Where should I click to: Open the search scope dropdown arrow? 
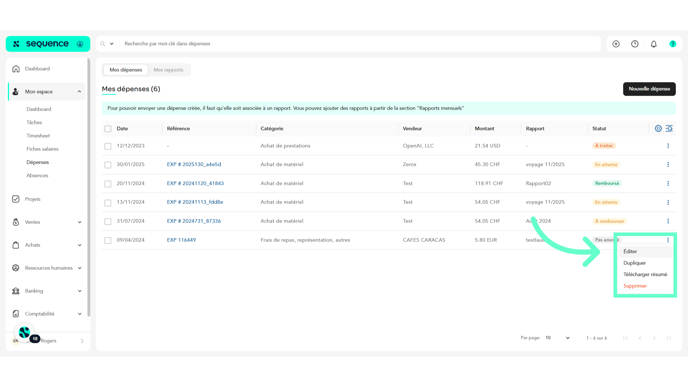[x=111, y=44]
